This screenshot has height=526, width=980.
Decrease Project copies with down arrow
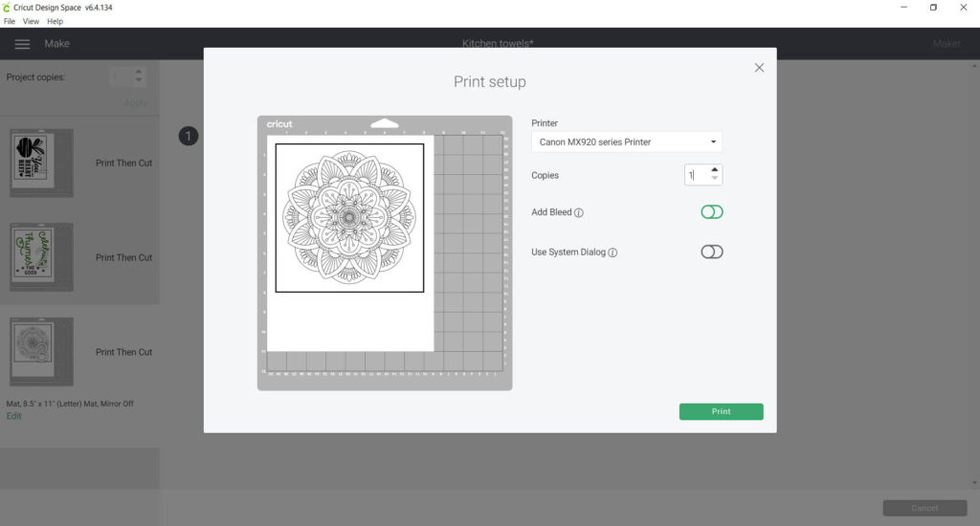coord(139,80)
